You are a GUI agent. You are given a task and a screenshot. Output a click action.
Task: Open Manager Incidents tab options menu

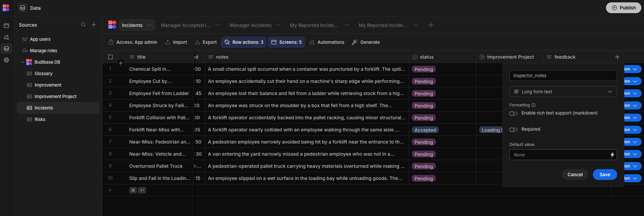pyautogui.click(x=278, y=25)
